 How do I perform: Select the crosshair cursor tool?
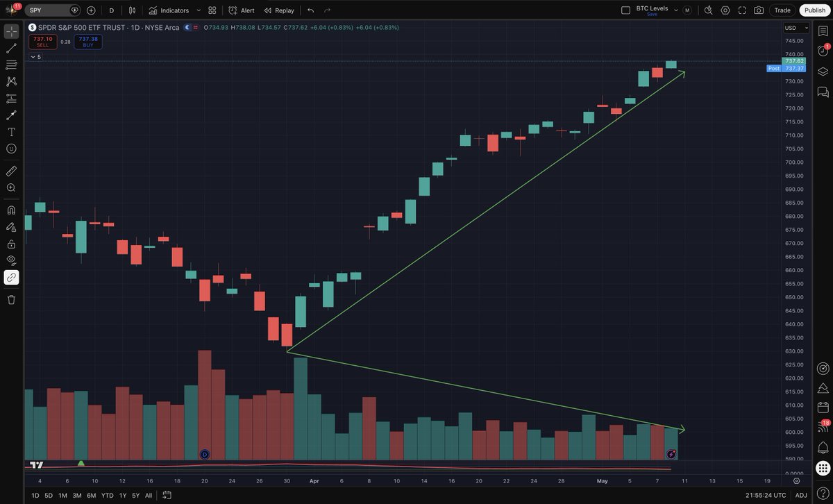click(11, 32)
